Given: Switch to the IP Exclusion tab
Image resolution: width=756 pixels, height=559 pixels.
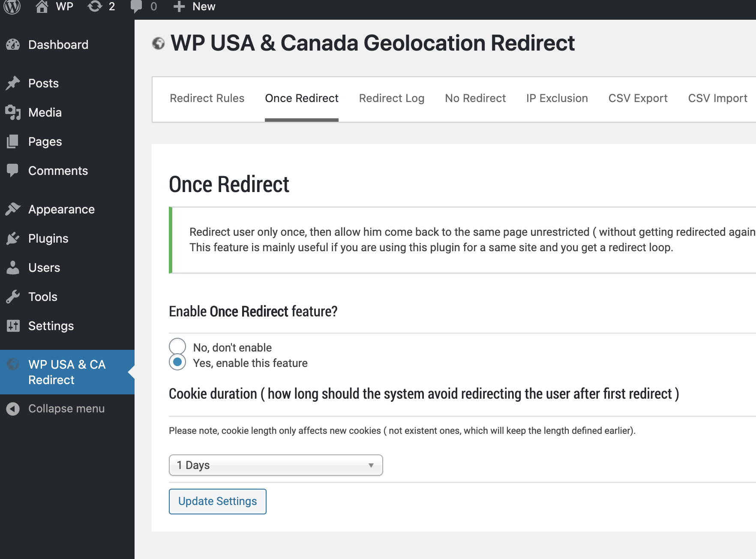Looking at the screenshot, I should pos(557,98).
